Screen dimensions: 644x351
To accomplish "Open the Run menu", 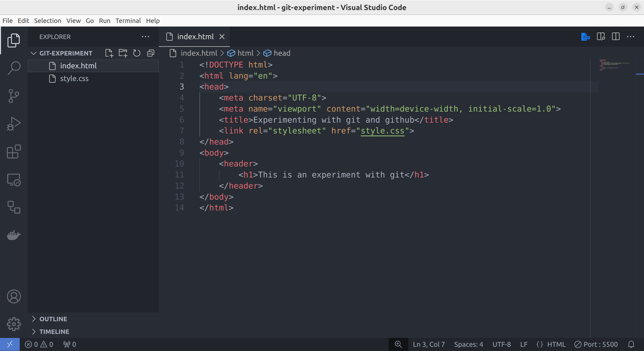I will (104, 21).
